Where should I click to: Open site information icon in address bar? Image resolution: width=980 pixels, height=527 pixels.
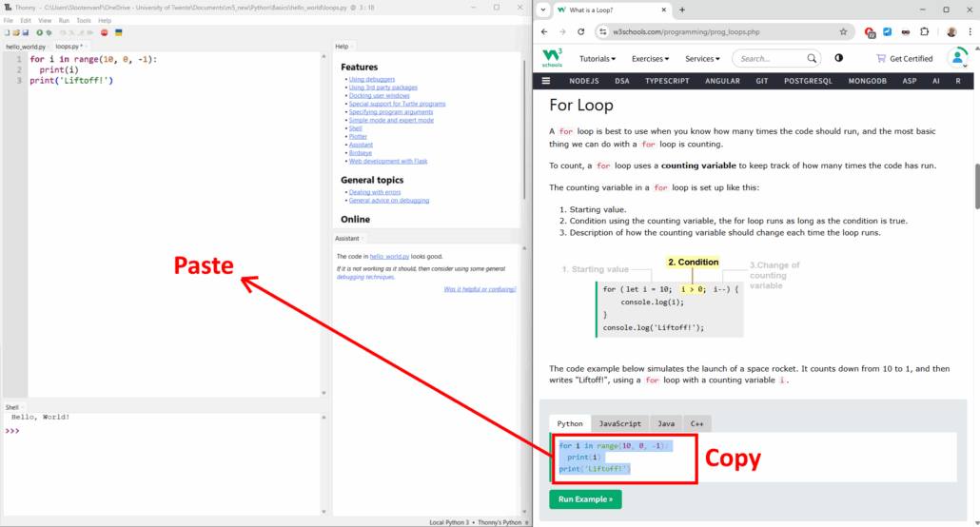(602, 32)
